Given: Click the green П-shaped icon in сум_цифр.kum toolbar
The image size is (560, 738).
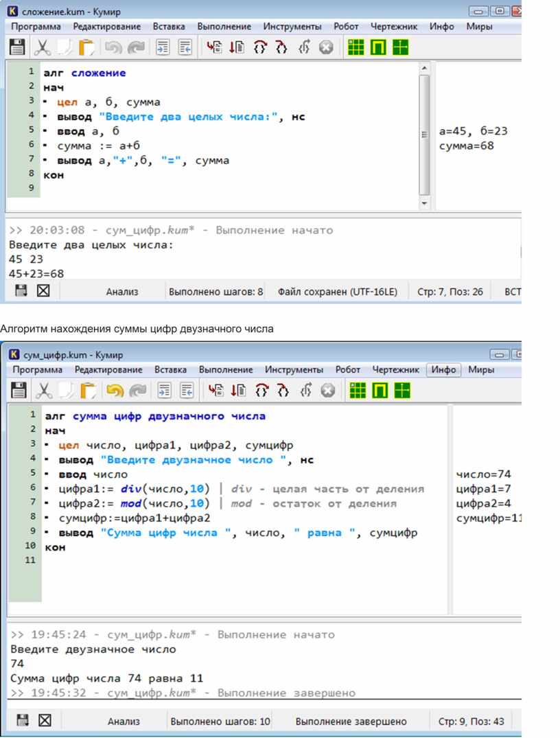Looking at the screenshot, I should click(380, 391).
